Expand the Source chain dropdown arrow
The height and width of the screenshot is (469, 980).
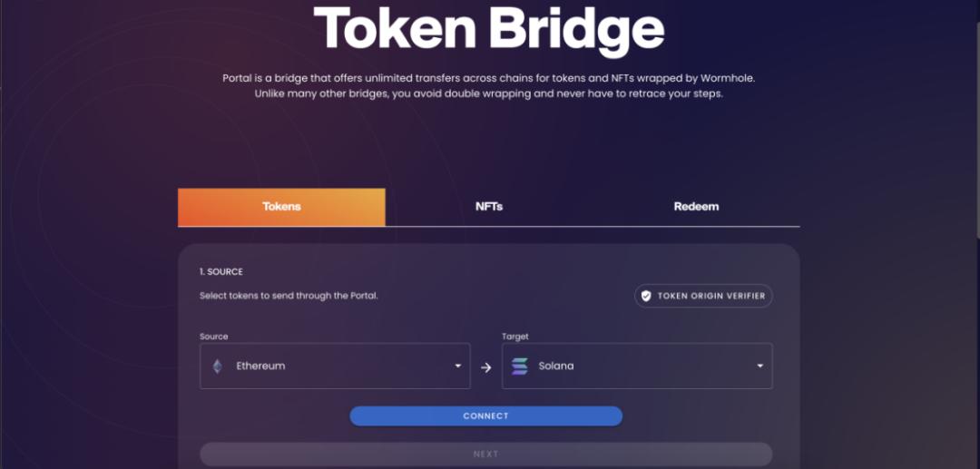tap(457, 366)
